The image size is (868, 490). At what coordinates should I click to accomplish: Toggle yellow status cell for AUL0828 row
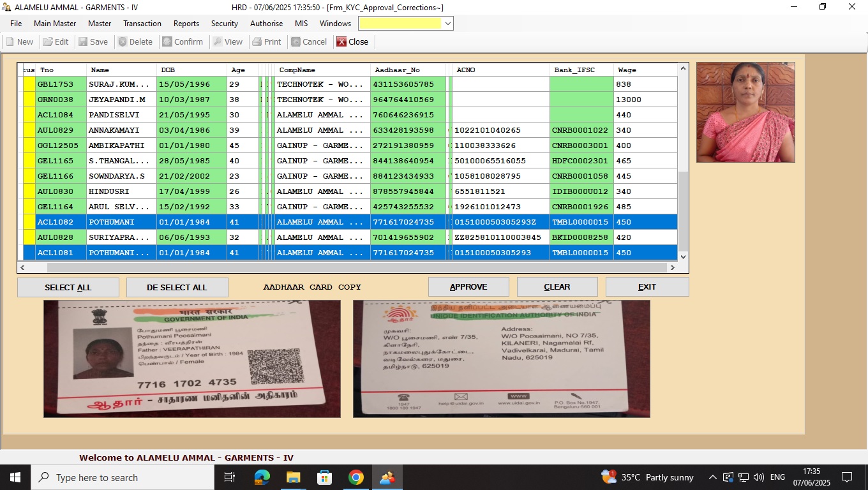(x=29, y=237)
